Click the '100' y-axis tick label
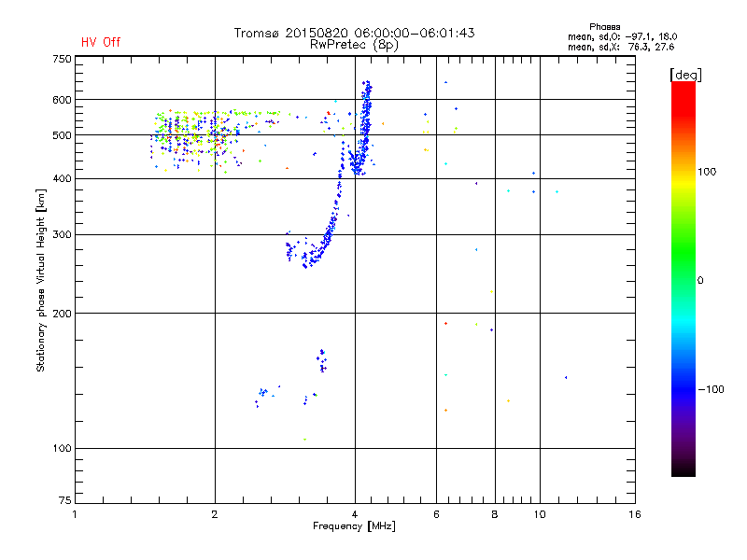The height and width of the screenshot is (560, 747). point(62,448)
